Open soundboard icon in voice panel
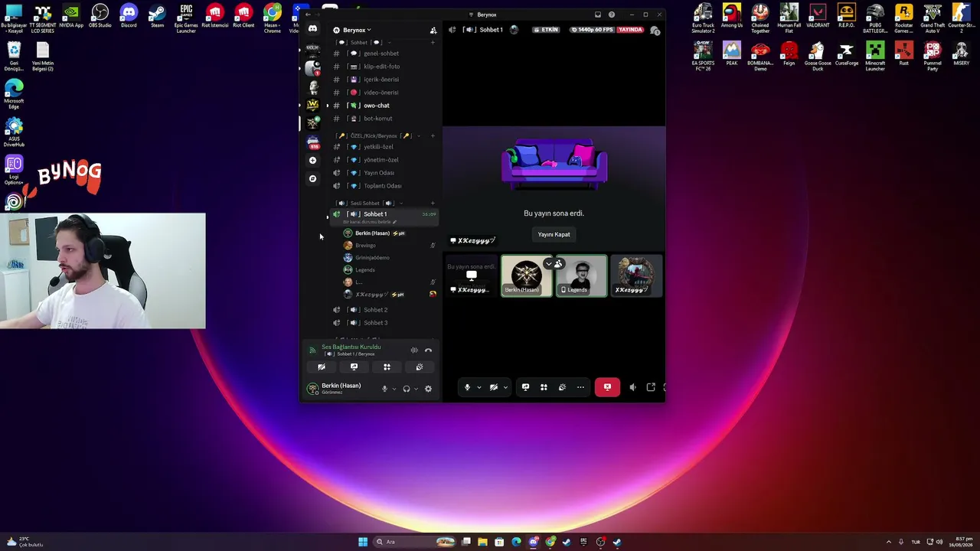The width and height of the screenshot is (980, 551). click(419, 367)
